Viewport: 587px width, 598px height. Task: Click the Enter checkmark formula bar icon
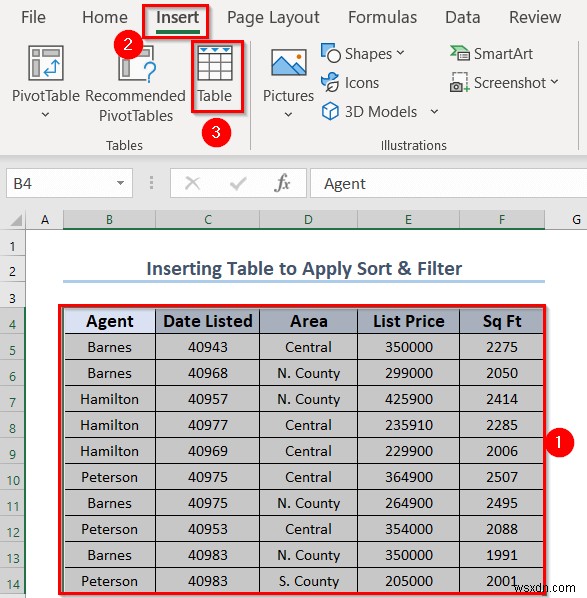tap(238, 184)
